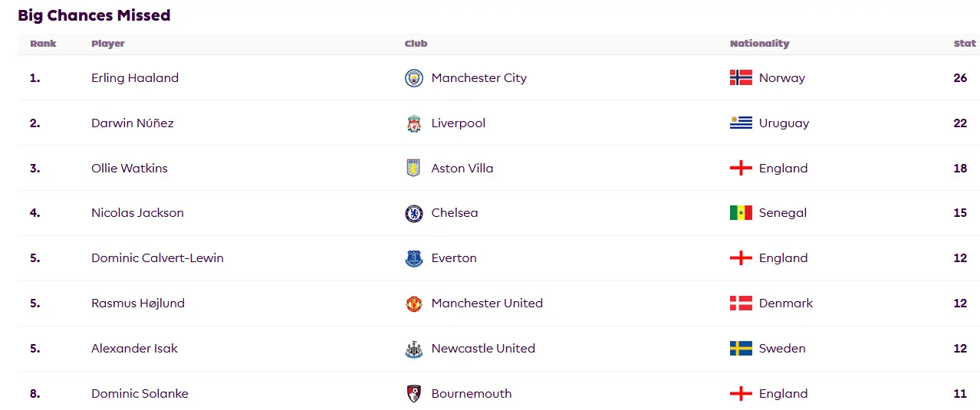Click the Norway flag icon
This screenshot has height=410, width=980.
click(x=741, y=78)
